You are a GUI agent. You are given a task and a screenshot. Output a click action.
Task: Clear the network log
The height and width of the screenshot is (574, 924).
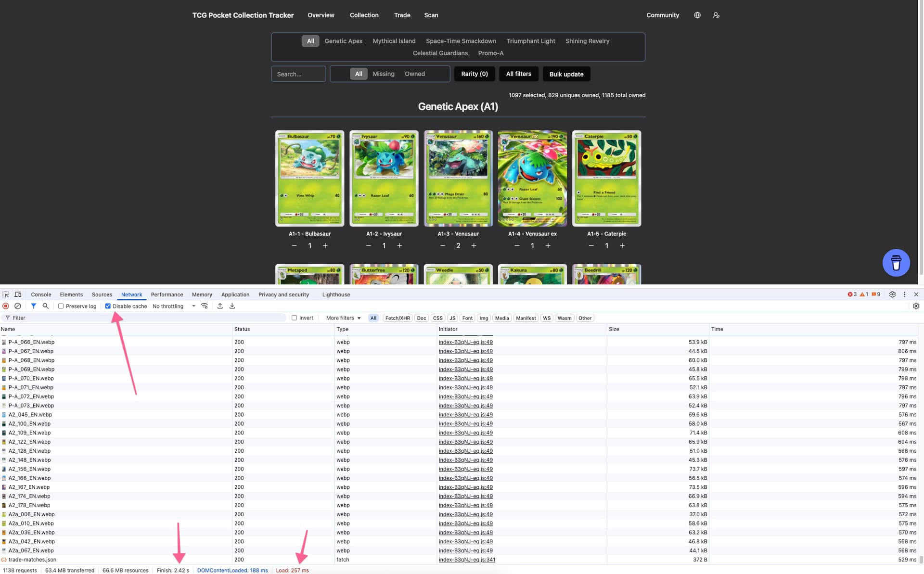[x=17, y=306]
